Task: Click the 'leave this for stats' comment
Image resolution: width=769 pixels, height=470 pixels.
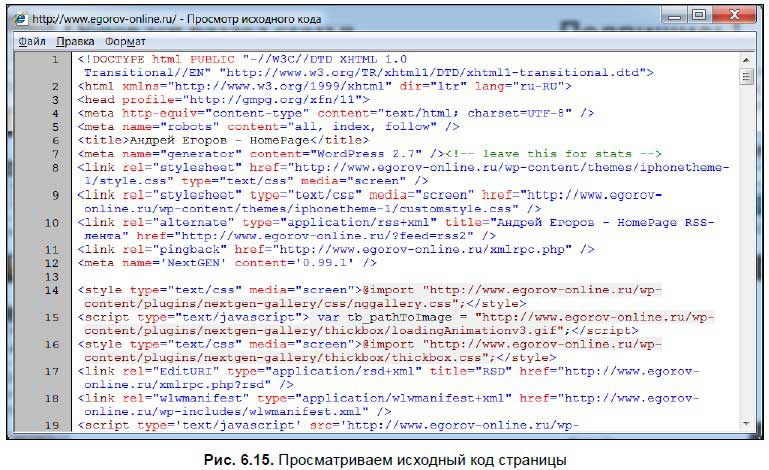Action: (x=554, y=154)
